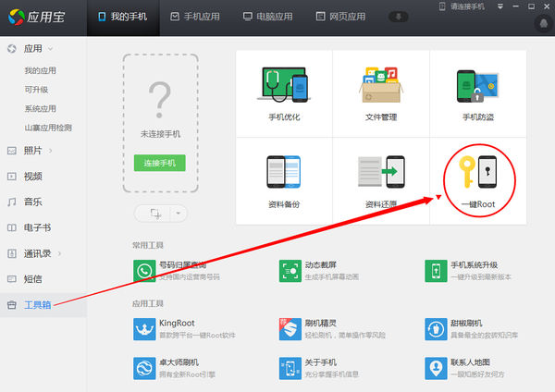Expand the 照片 photos section arrow
This screenshot has height=392, width=555.
(51, 151)
